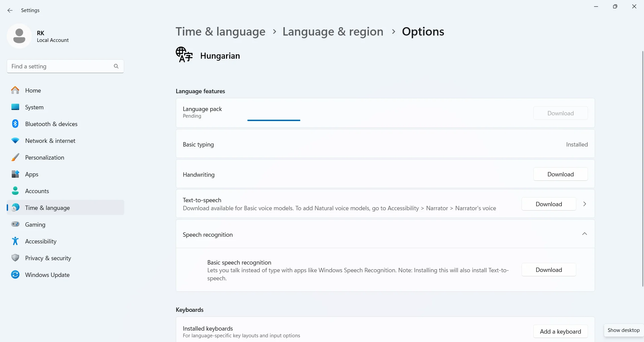Download Basic speech recognition
The width and height of the screenshot is (644, 342).
pyautogui.click(x=549, y=270)
